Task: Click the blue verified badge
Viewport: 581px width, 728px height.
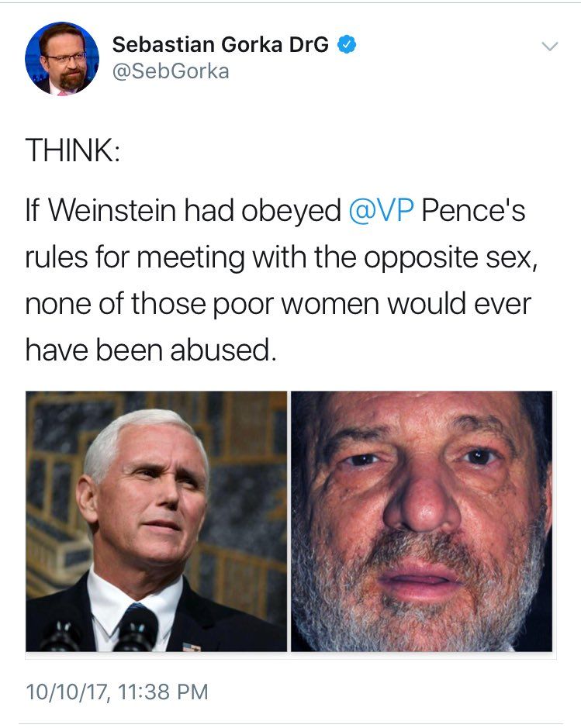Action: pyautogui.click(x=347, y=44)
